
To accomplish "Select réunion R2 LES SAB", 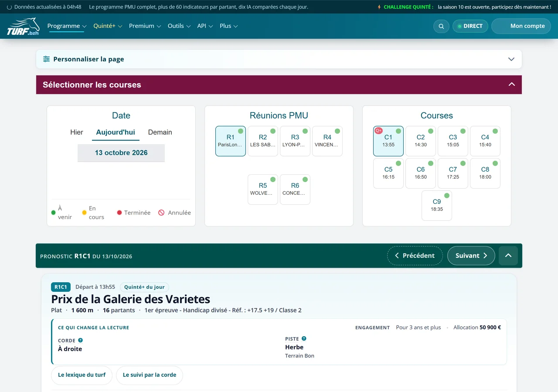I will coord(263,141).
